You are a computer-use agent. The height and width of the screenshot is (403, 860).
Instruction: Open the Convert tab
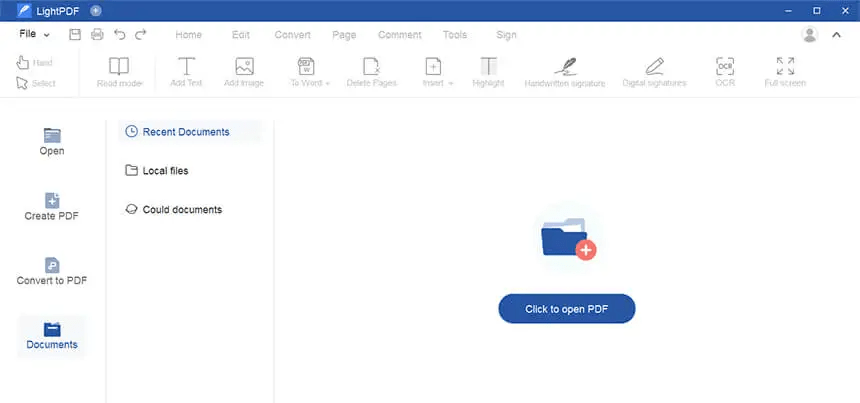[x=293, y=35]
